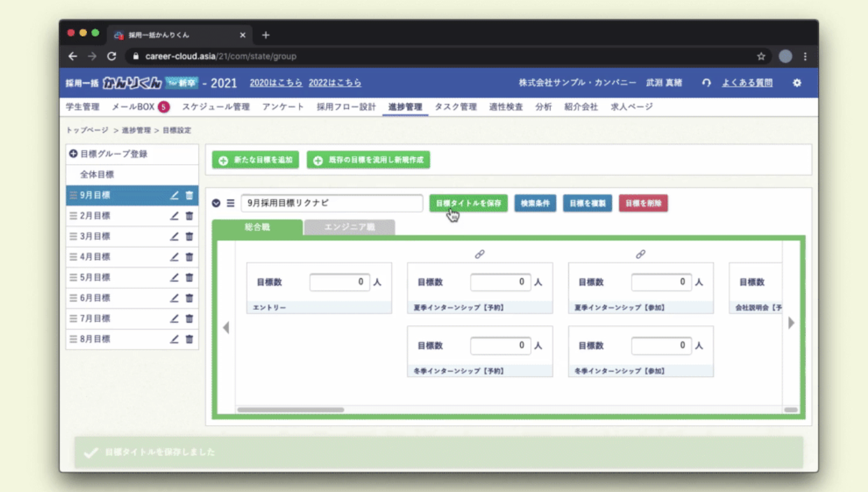Image resolution: width=868 pixels, height=492 pixels.
Task: Click the browser address bar URL
Action: coord(221,56)
